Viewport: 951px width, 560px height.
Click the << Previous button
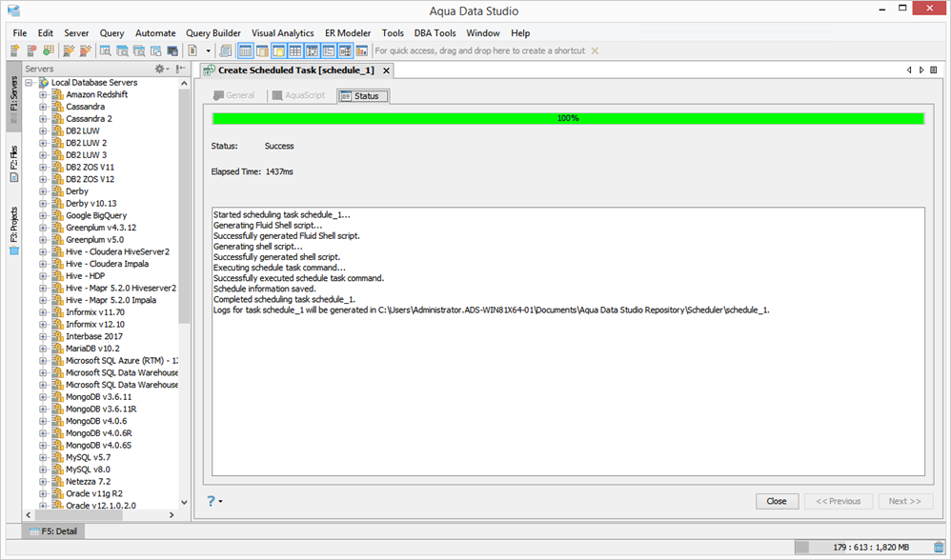coord(839,501)
